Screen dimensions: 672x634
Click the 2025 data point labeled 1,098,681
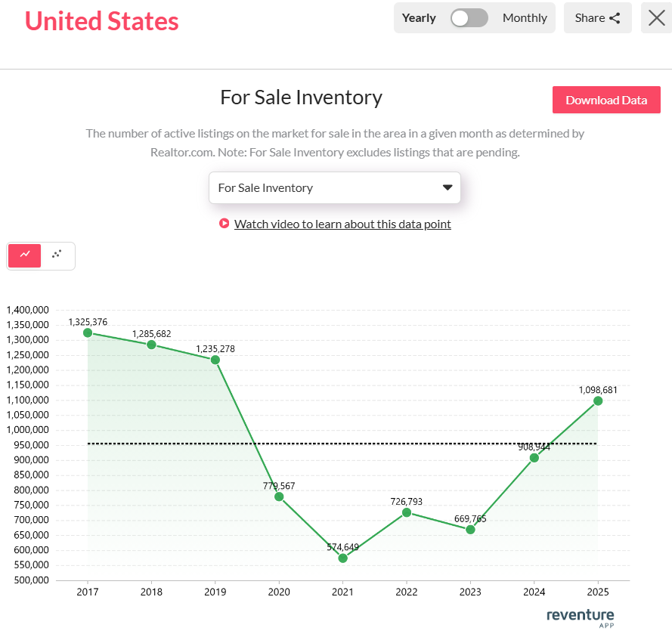[x=597, y=401]
